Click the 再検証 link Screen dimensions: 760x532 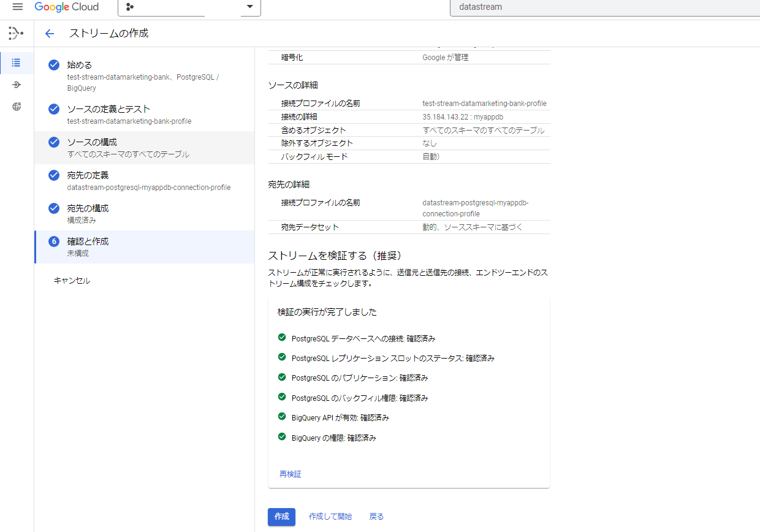click(x=291, y=474)
